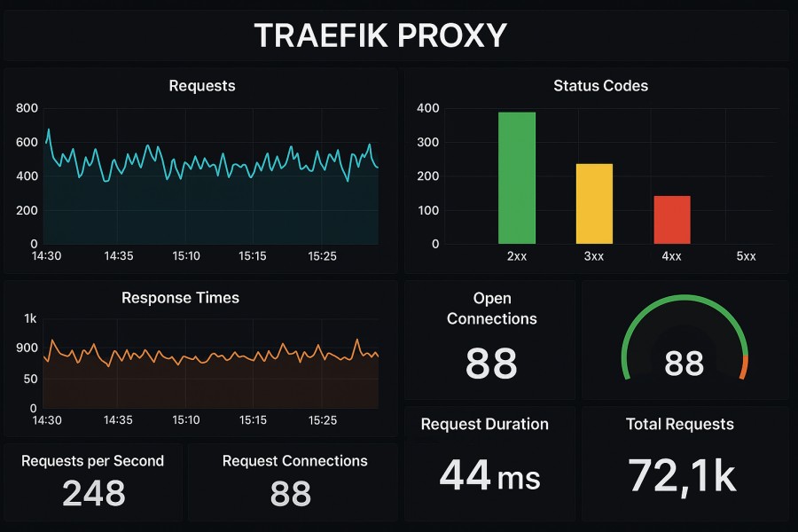The width and height of the screenshot is (798, 532).
Task: Click the Requests per Second value 248
Action: pos(92,495)
